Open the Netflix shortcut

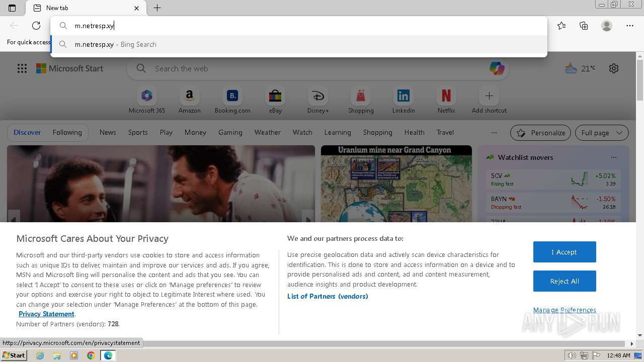pyautogui.click(x=446, y=100)
